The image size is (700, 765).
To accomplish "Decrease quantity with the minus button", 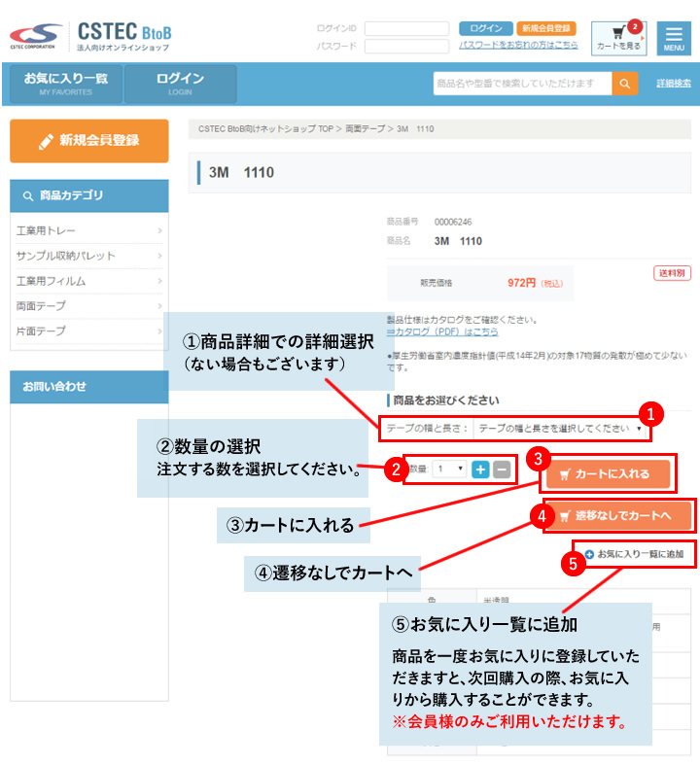I will (502, 469).
